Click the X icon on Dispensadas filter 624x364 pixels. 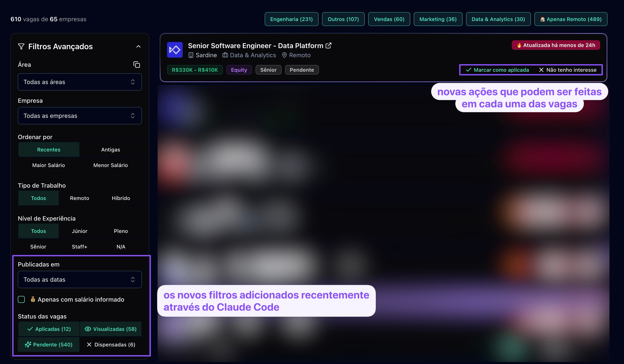point(89,344)
